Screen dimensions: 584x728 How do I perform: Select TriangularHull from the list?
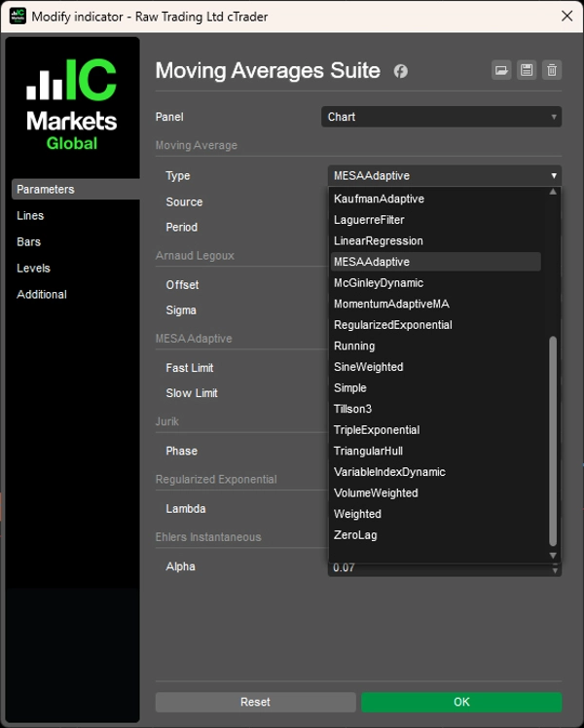[x=436, y=451]
